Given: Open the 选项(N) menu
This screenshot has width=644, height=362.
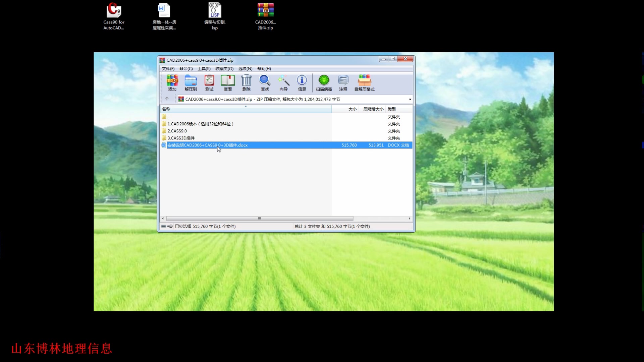Looking at the screenshot, I should pyautogui.click(x=245, y=69).
